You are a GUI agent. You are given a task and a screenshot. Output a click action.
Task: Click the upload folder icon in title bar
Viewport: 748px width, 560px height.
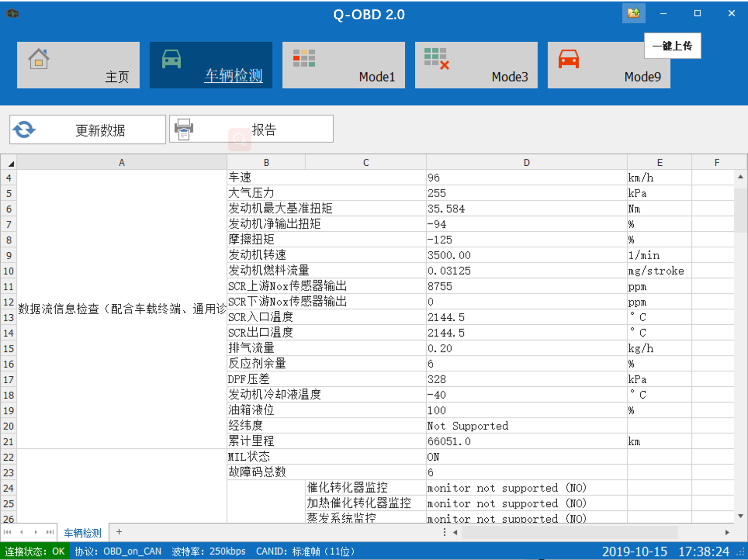pos(634,13)
